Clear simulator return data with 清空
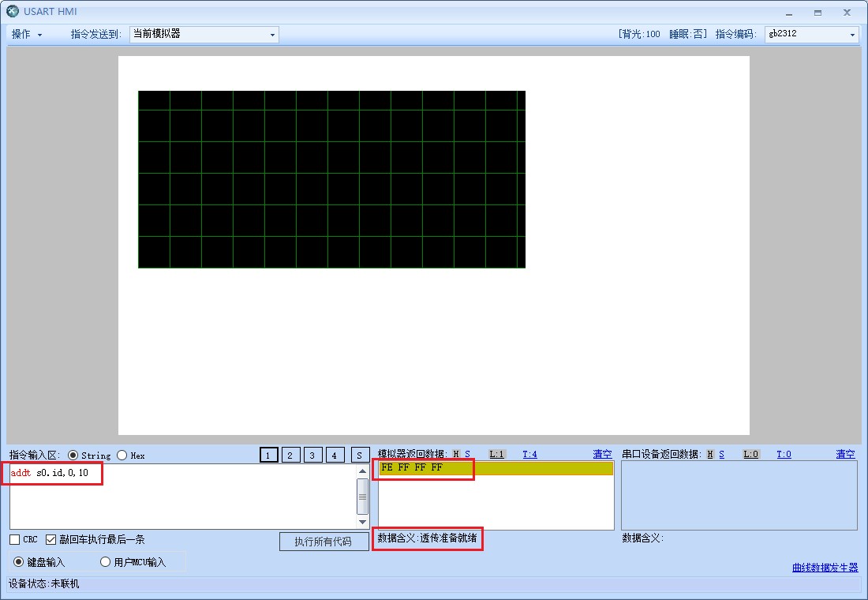 [x=602, y=454]
